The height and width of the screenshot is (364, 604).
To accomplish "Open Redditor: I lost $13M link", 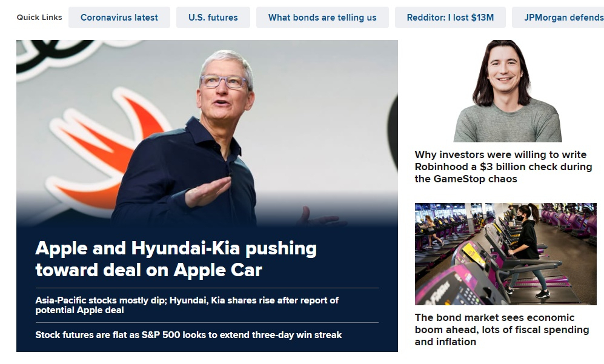I will tap(450, 18).
